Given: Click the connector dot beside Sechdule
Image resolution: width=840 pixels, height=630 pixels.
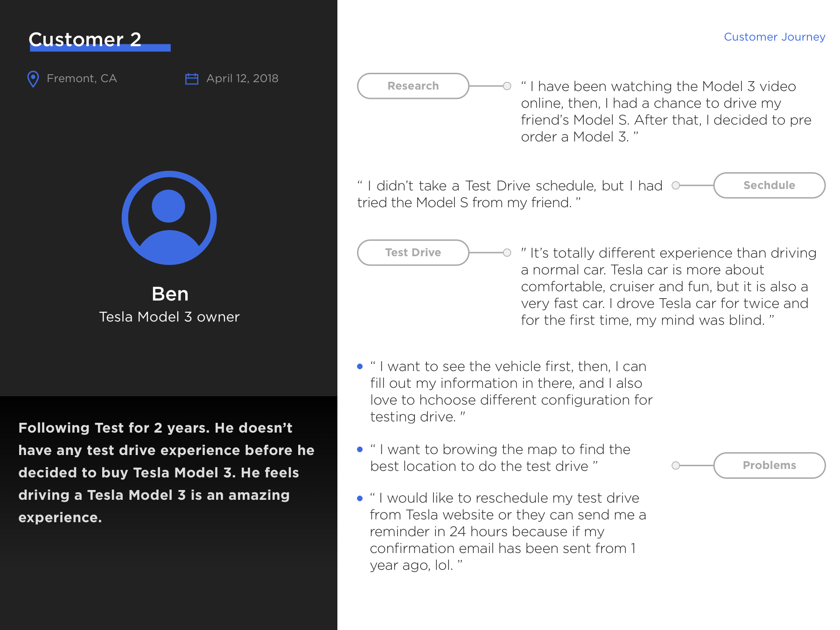Looking at the screenshot, I should pos(676,185).
